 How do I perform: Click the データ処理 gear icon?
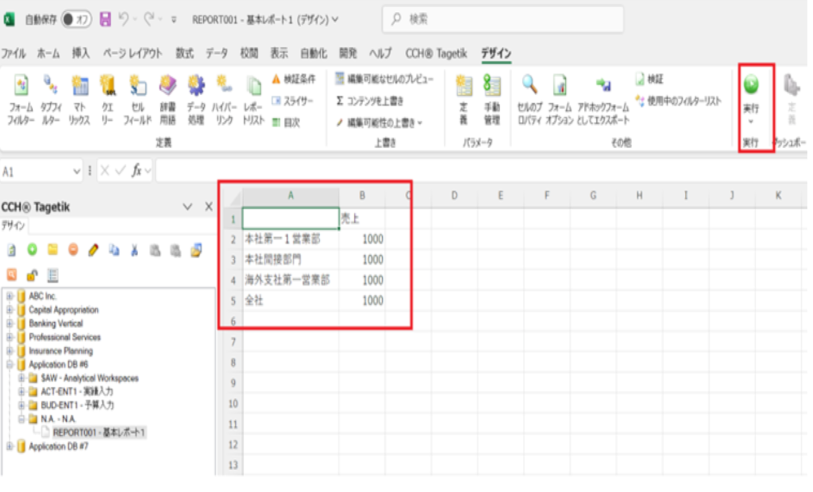tap(196, 100)
